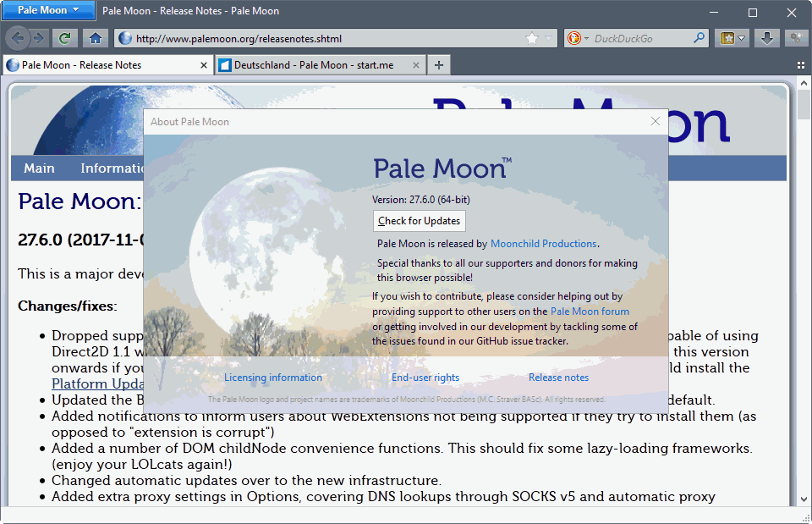Minimize the Pale Moon browser window
The height and width of the screenshot is (524, 812).
pyautogui.click(x=714, y=13)
